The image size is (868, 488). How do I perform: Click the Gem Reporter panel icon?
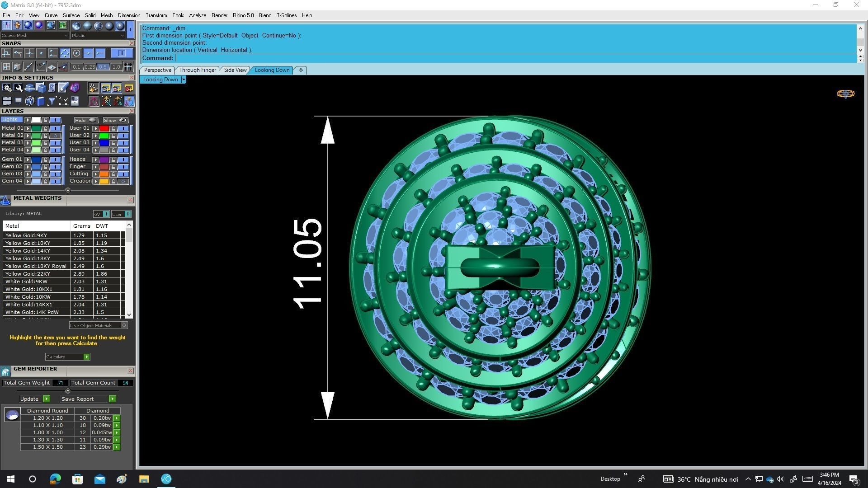pyautogui.click(x=5, y=371)
